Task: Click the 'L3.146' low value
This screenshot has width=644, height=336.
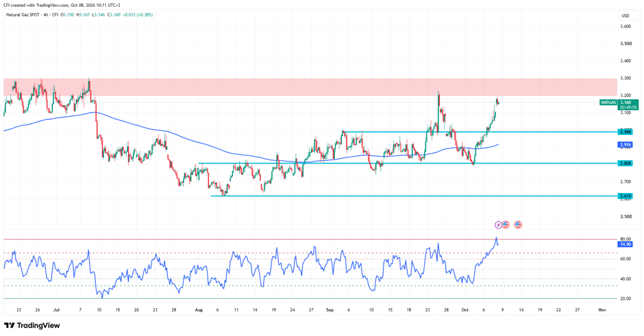Action: 98,15
